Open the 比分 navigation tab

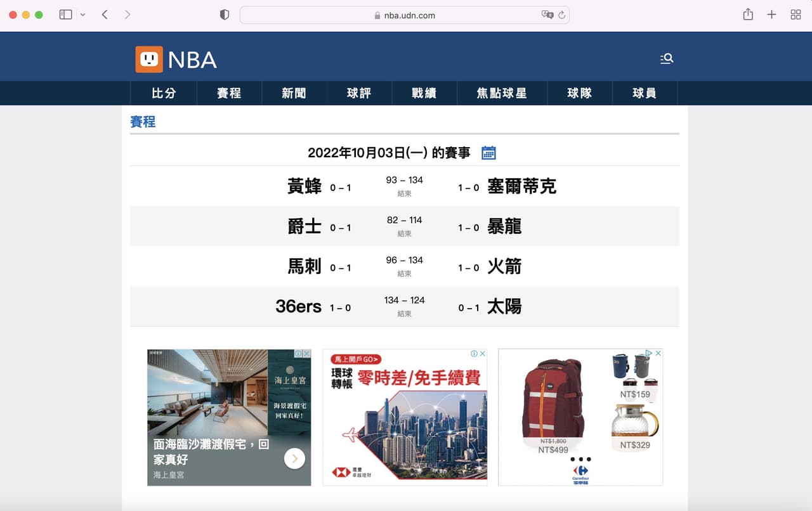point(164,93)
